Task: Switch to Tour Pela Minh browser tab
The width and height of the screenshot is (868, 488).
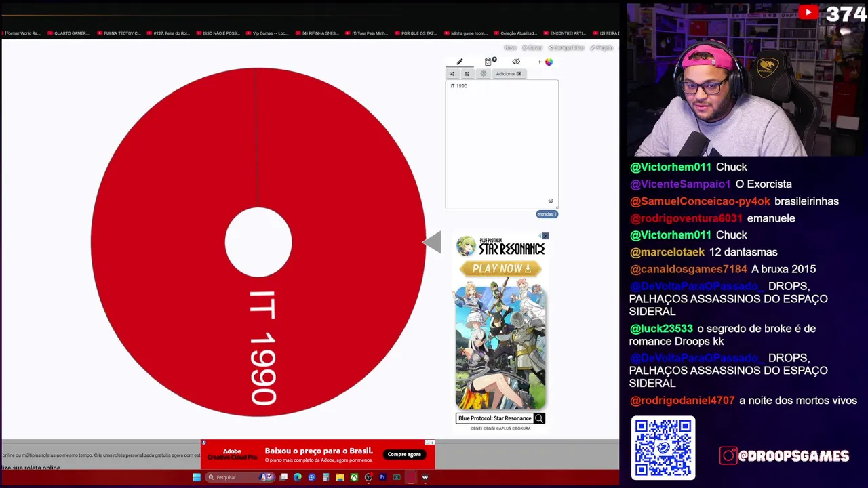Action: [366, 33]
